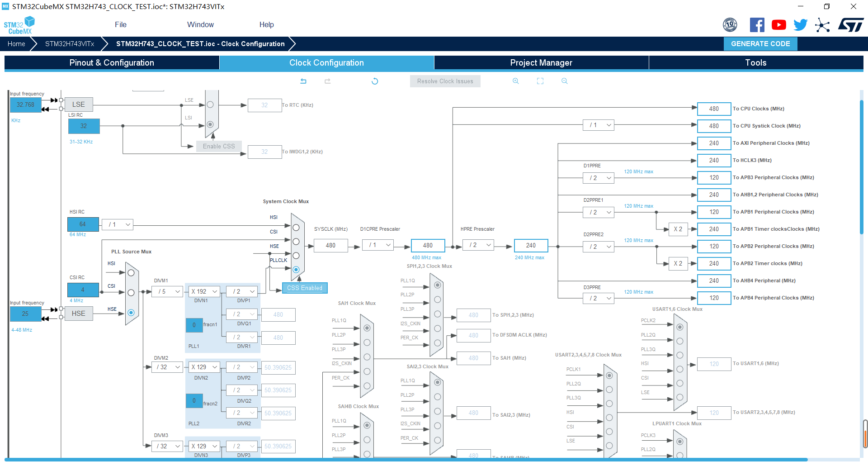
Task: Open the D2PPRE1 divider dropdown
Action: click(599, 212)
